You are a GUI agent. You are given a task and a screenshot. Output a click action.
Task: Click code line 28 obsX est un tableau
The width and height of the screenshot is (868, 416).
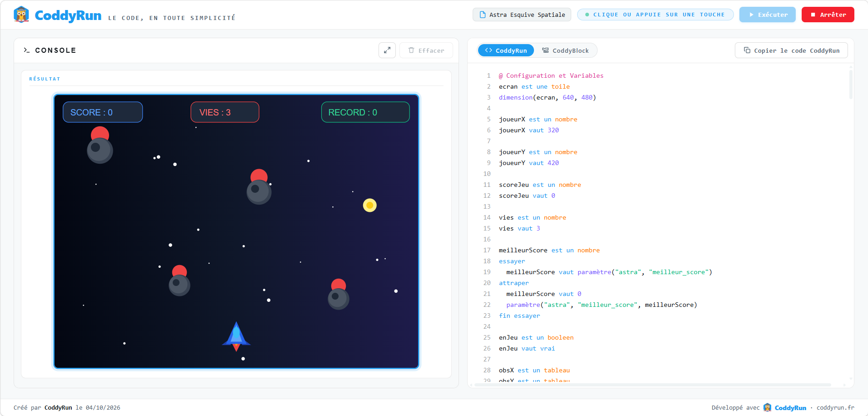point(534,371)
